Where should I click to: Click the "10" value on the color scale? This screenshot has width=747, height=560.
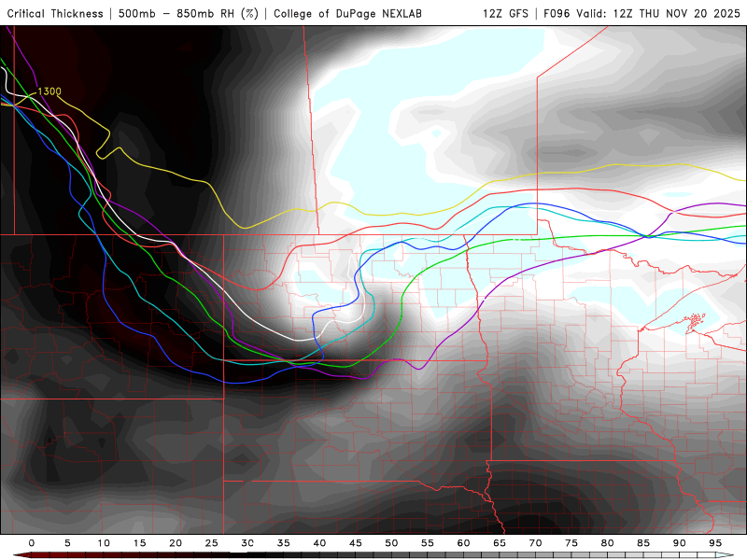104,543
